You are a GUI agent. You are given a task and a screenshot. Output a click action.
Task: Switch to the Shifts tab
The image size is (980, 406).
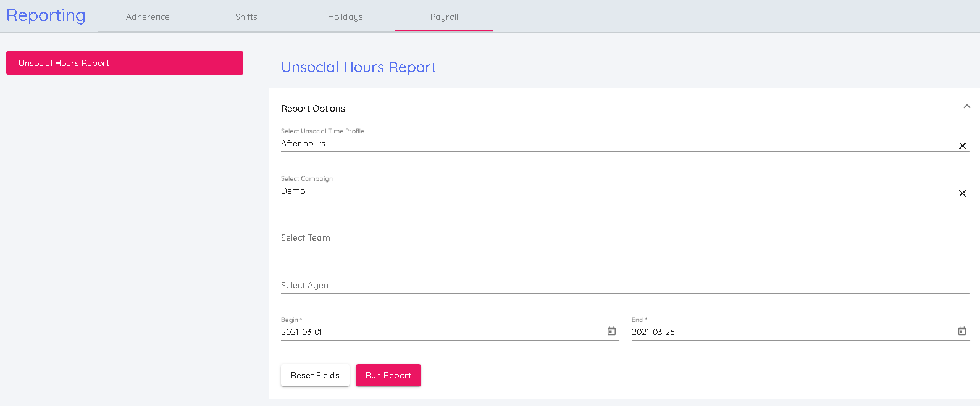tap(246, 17)
